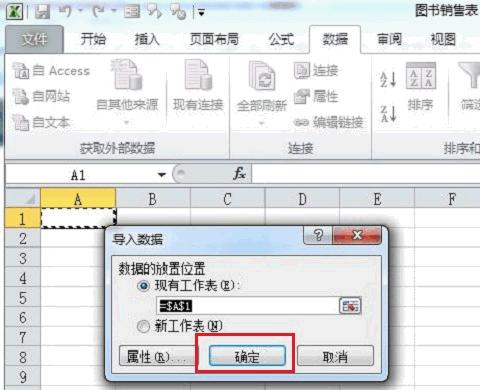This screenshot has width=480, height=390.
Task: Click the 编辑链接 icon
Action: [x=301, y=122]
